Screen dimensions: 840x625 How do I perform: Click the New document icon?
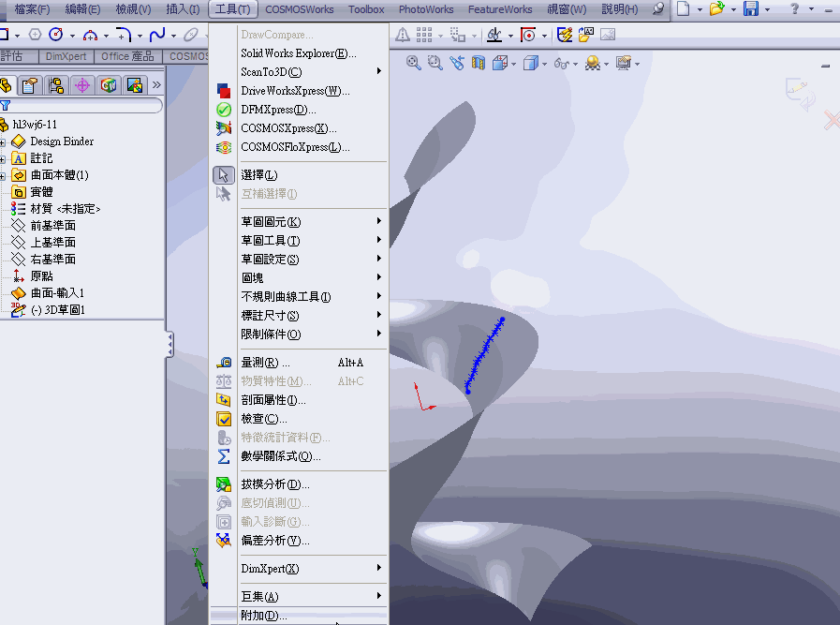pyautogui.click(x=683, y=8)
